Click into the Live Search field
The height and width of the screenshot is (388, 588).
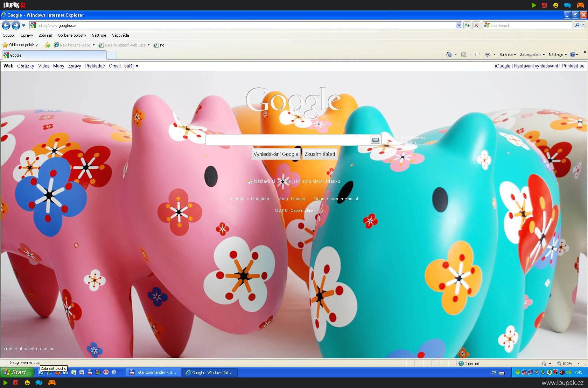pyautogui.click(x=527, y=25)
